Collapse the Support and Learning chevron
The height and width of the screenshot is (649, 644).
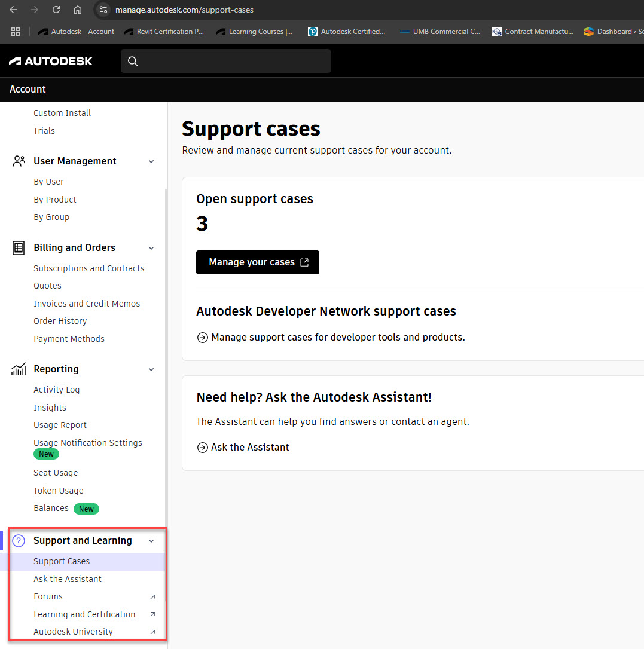coord(151,541)
